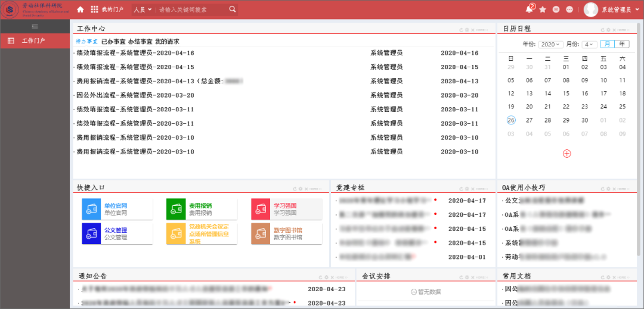Refresh the 工作中心 panel
The image size is (644, 309).
pos(461,30)
